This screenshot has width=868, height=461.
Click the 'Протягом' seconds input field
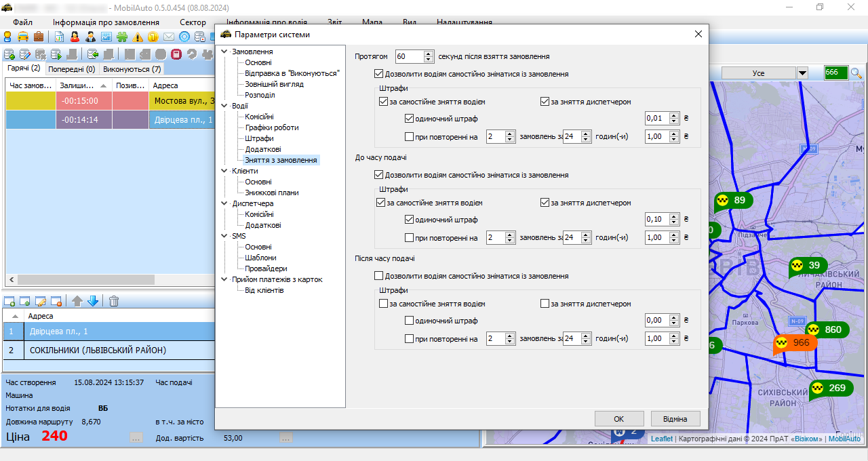point(409,57)
